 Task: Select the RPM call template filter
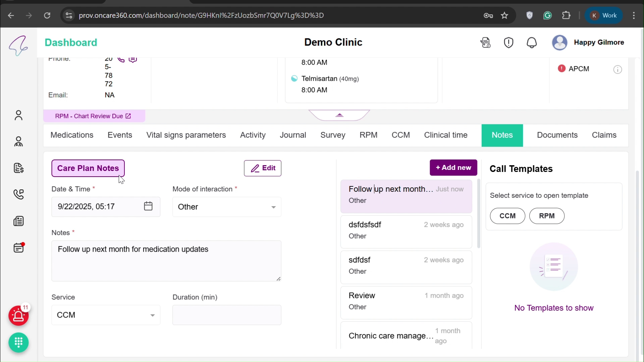point(547,216)
